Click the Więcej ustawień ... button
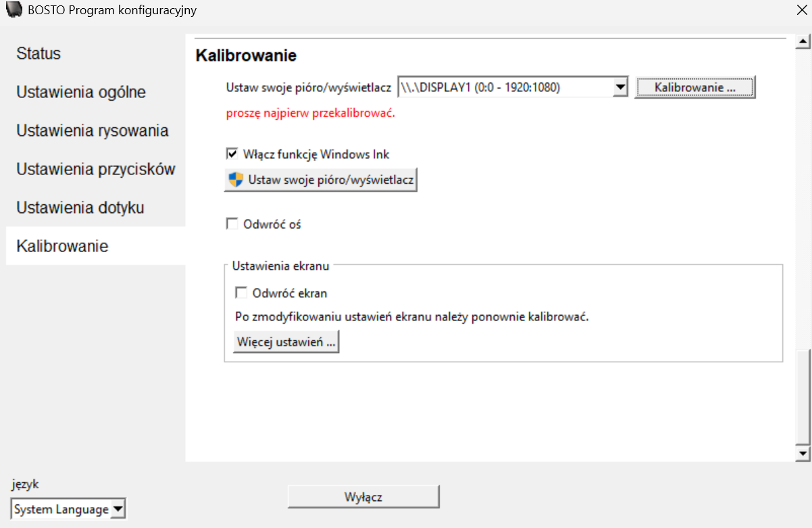The width and height of the screenshot is (812, 528). pyautogui.click(x=286, y=343)
